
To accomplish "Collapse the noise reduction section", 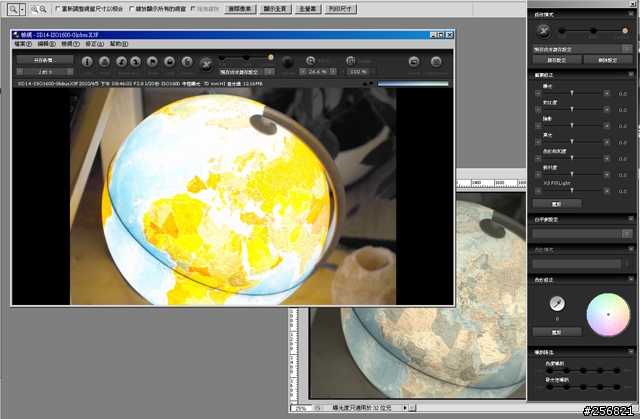I will [631, 351].
